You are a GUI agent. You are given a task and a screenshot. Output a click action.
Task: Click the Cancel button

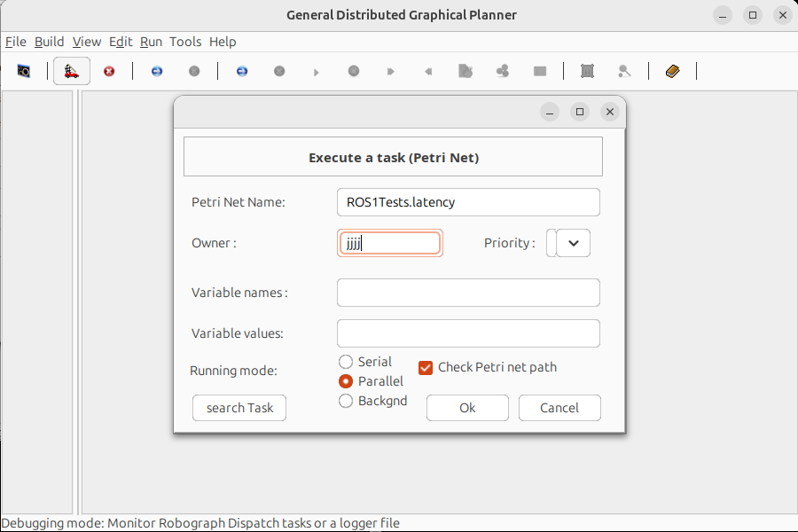(559, 408)
